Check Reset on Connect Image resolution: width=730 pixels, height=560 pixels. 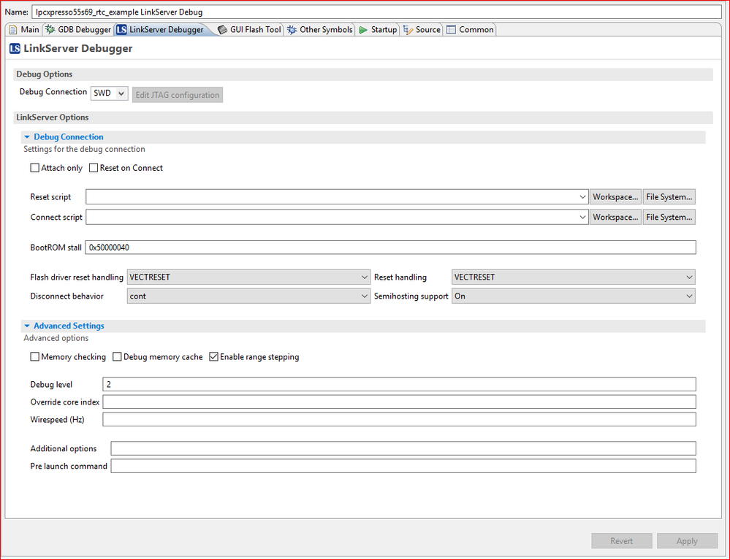pyautogui.click(x=94, y=167)
